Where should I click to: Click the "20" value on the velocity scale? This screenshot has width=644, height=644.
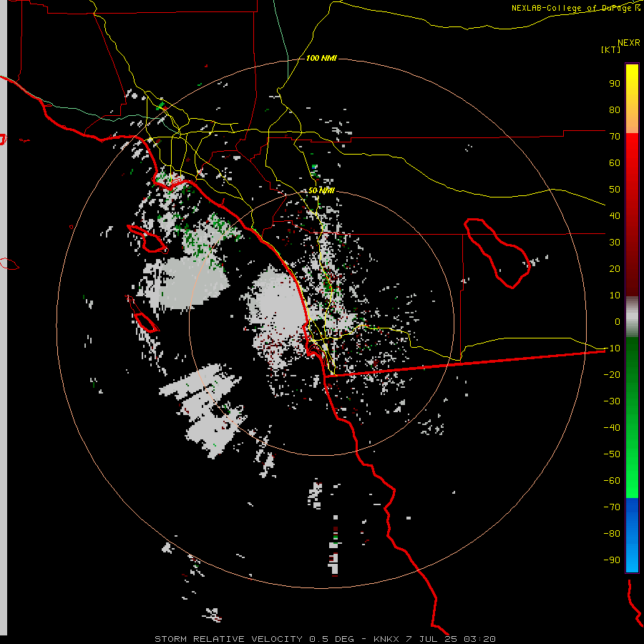pos(615,268)
